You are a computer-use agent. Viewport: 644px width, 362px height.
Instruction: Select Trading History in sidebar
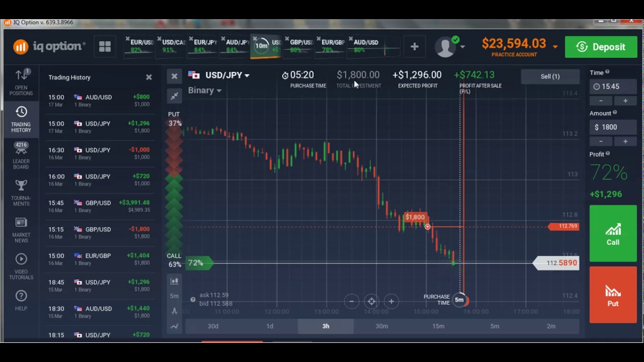21,119
